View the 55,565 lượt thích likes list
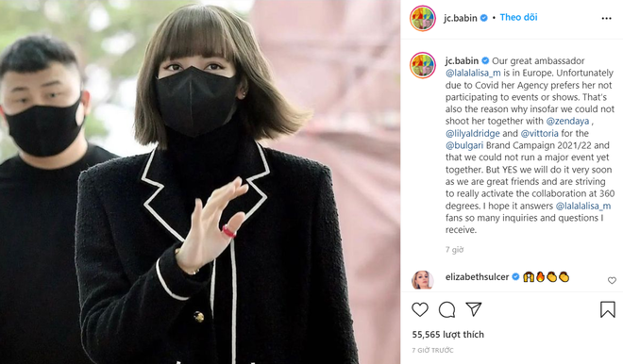 [447, 335]
